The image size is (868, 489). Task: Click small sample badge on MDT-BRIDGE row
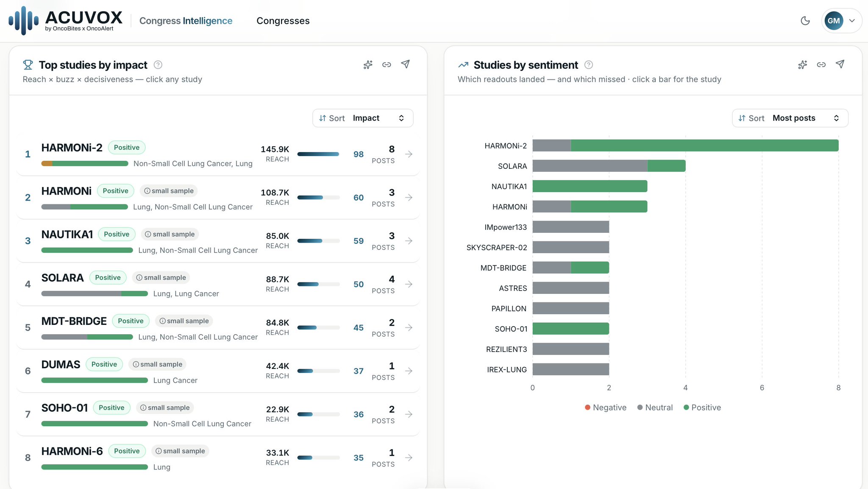[x=184, y=321]
